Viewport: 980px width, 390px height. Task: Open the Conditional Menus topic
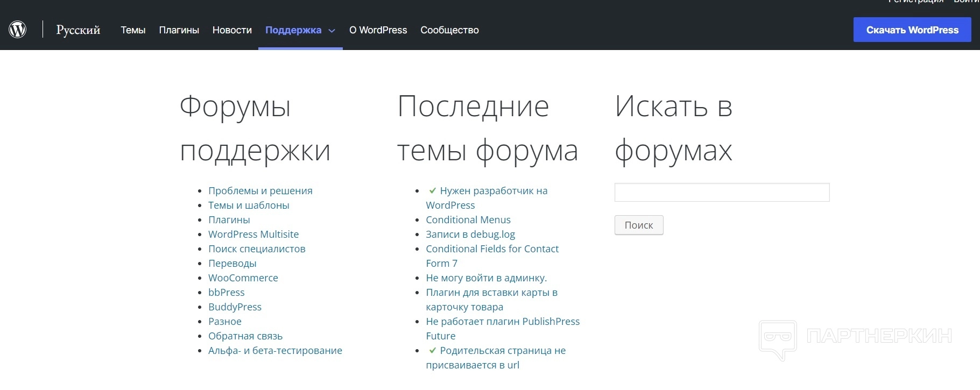pos(468,219)
